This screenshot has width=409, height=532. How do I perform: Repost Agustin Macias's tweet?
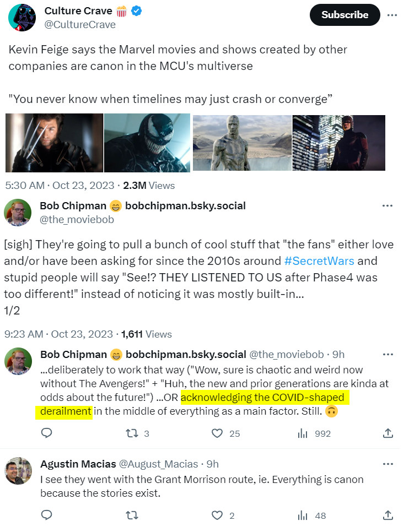(x=132, y=515)
